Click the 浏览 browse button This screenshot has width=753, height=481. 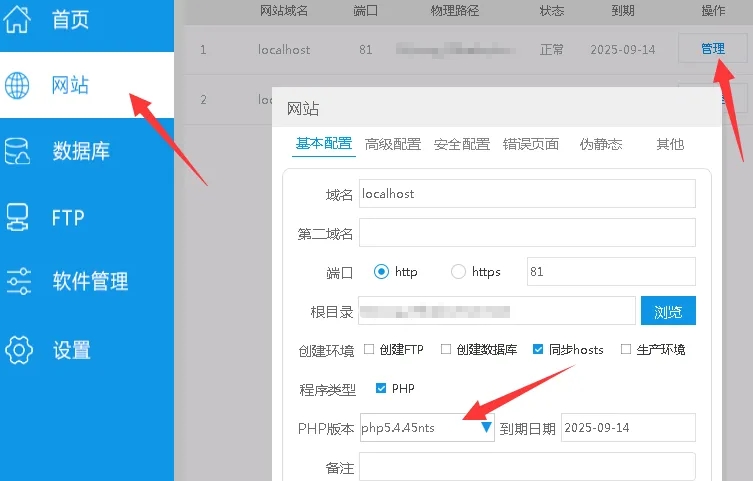pos(667,312)
